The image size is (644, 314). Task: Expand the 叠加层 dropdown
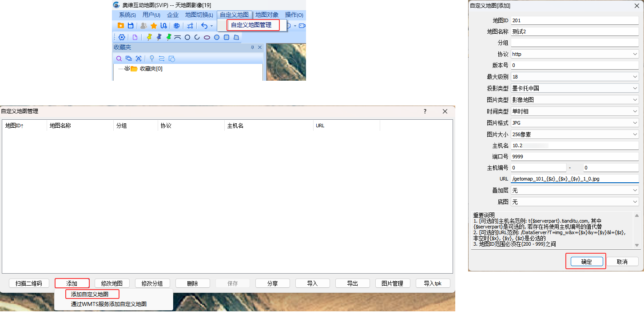coord(635,190)
